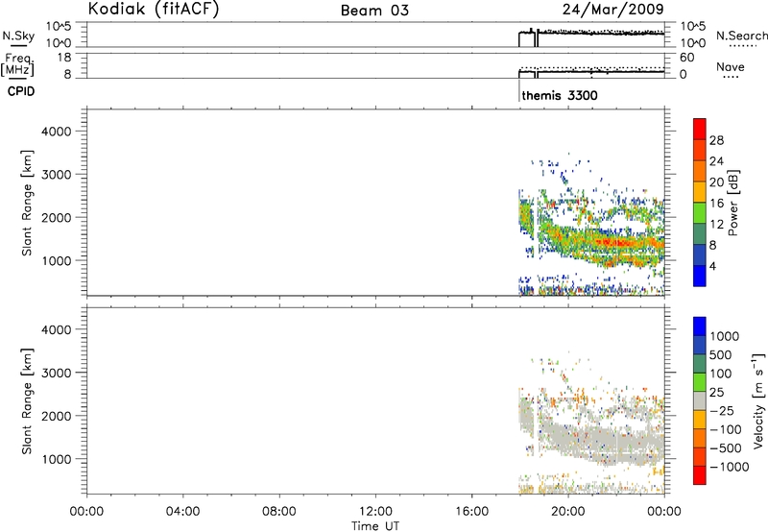Click the gray segment of velocity color bar
The height and width of the screenshot is (532, 768).
pos(700,400)
